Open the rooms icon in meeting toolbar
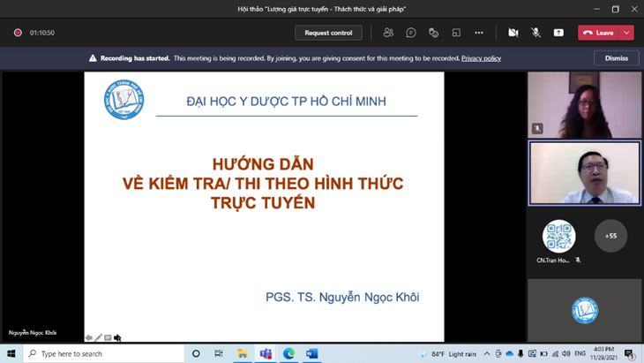Viewport: 644px width, 363px height. coord(456,33)
